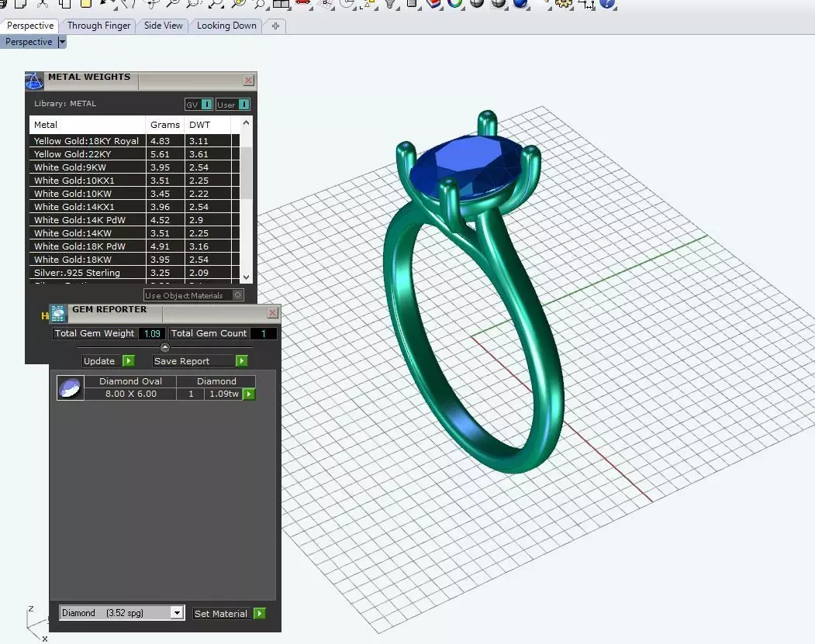Click the layers stack icon in toolbar

[x=433, y=4]
